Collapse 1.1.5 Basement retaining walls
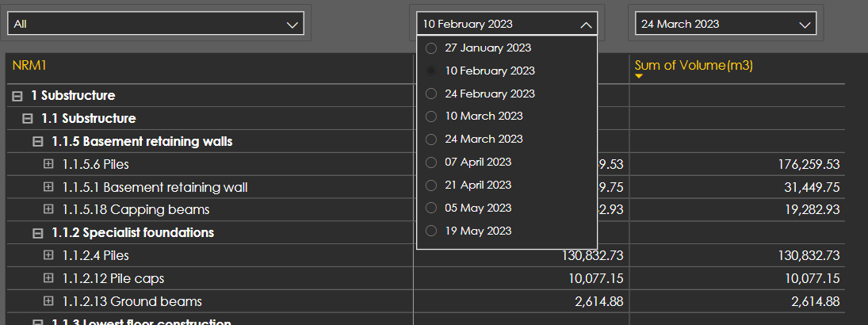The image size is (868, 325). [x=37, y=142]
